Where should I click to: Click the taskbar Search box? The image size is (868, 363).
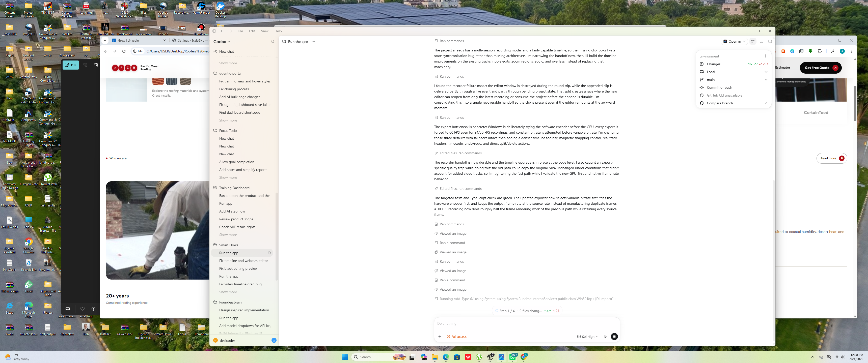[x=378, y=357]
